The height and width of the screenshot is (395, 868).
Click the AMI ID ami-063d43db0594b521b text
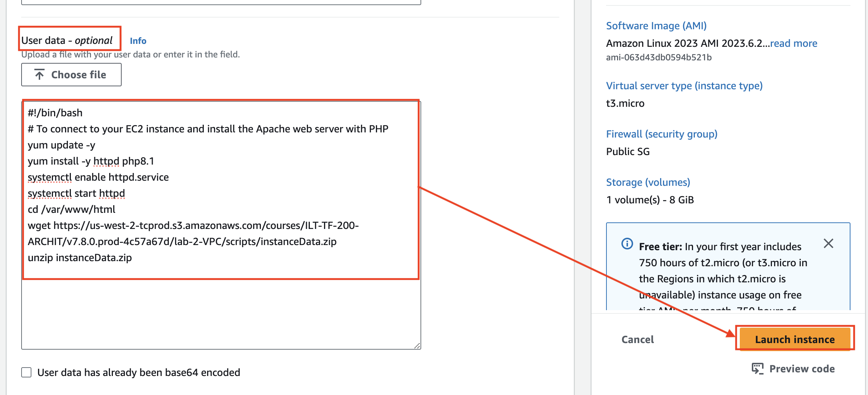pos(658,57)
